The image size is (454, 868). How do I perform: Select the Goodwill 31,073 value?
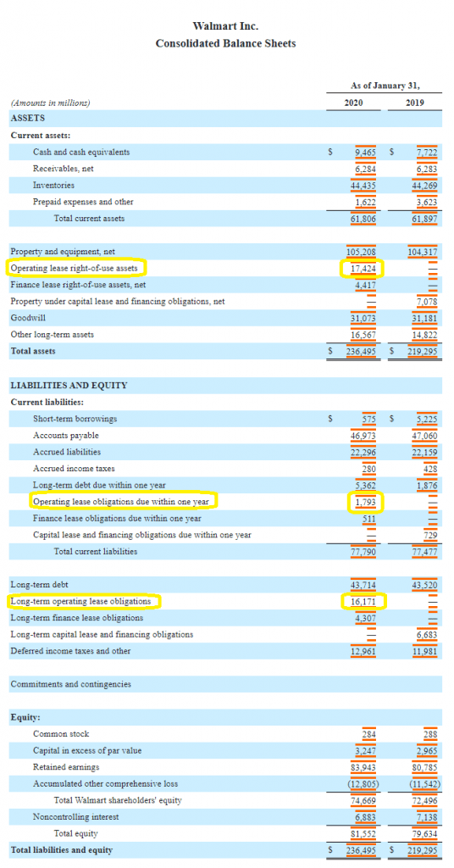point(364,319)
